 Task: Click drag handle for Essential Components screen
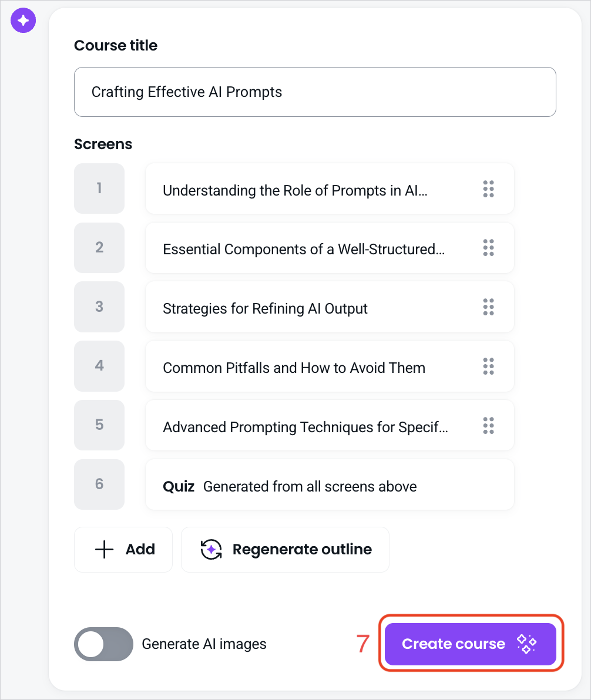489,248
